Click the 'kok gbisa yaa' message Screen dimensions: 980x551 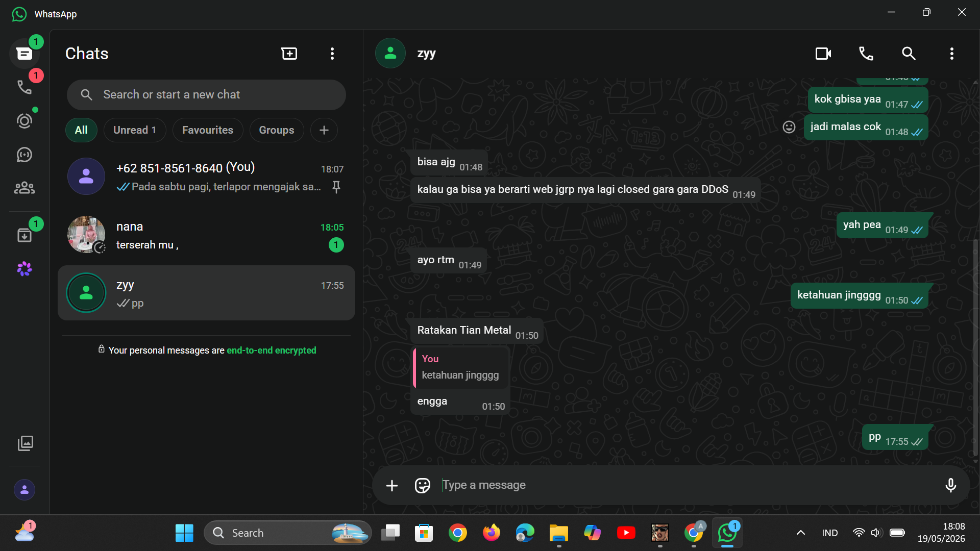pos(868,100)
